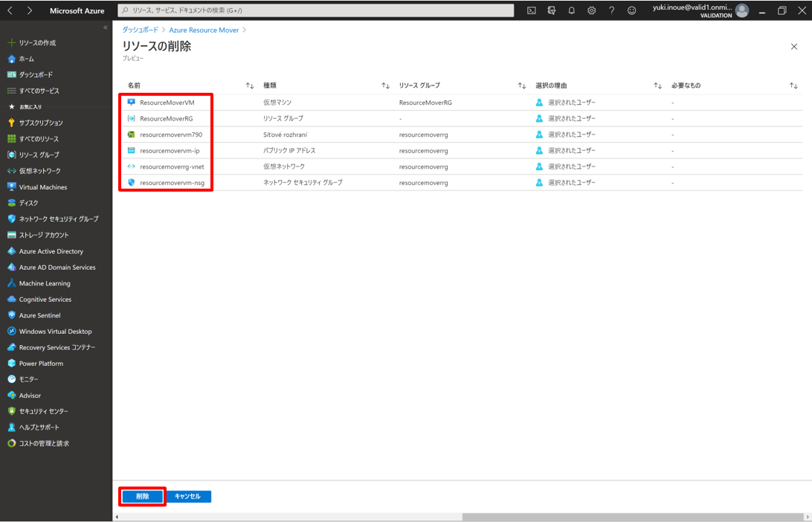The width and height of the screenshot is (812, 522).
Task: Click Síťové rozhraní type cell
Action: pos(285,135)
